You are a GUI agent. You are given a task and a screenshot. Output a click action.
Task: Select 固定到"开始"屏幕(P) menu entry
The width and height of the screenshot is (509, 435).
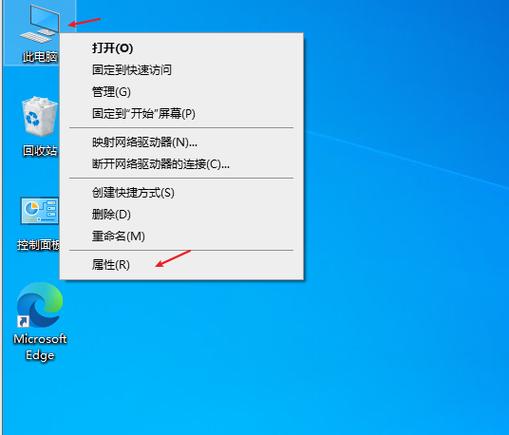(182, 114)
